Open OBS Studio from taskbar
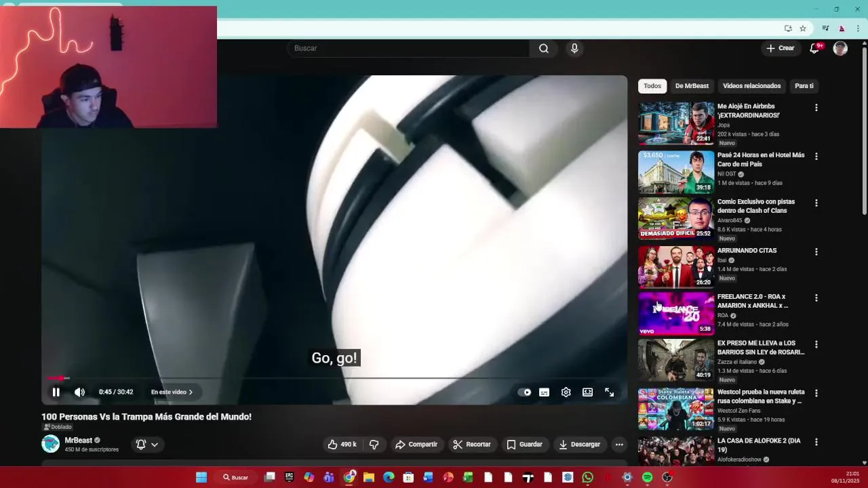868x488 pixels. click(667, 477)
